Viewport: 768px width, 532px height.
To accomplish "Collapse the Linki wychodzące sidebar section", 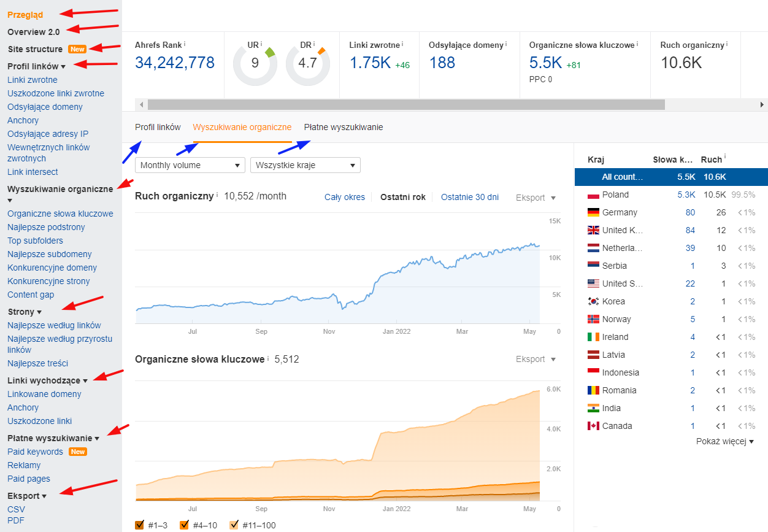I will click(48, 380).
